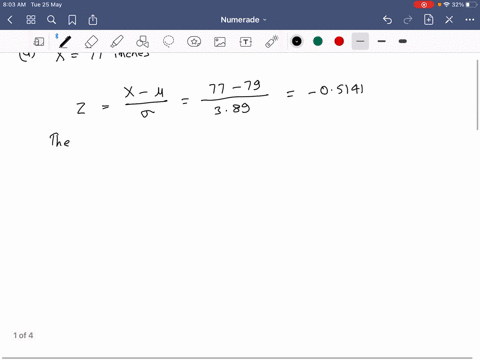Screen dimensions: 480x360
Task: Select the medium stroke width
Action: pos(382,41)
